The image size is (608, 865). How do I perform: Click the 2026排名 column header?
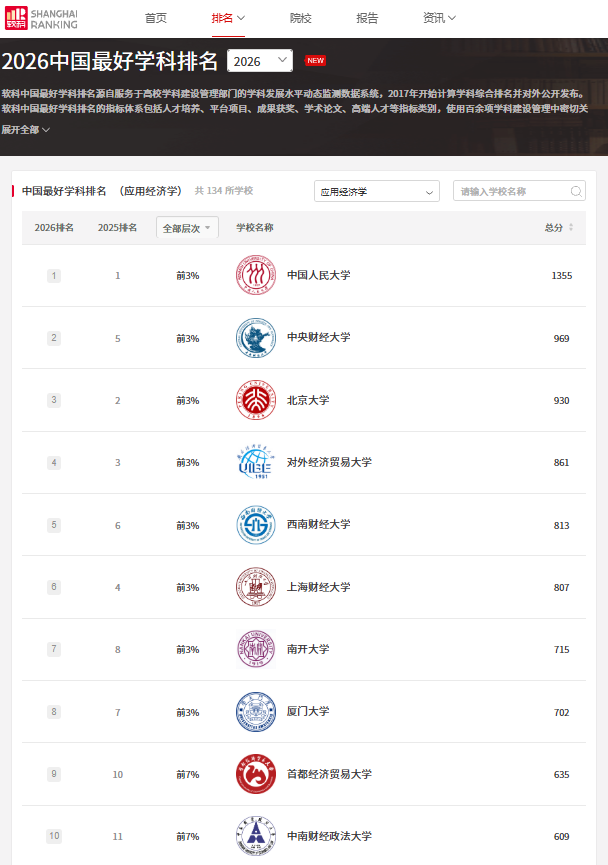point(54,227)
